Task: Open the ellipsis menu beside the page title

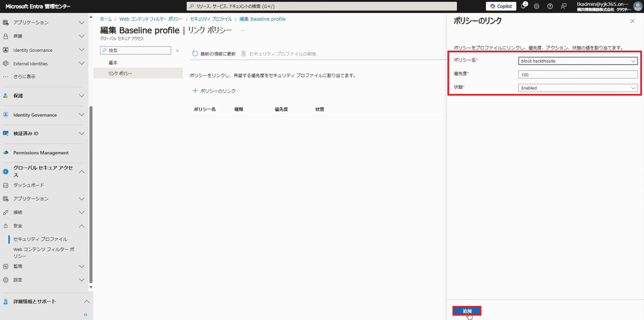Action: (x=243, y=31)
